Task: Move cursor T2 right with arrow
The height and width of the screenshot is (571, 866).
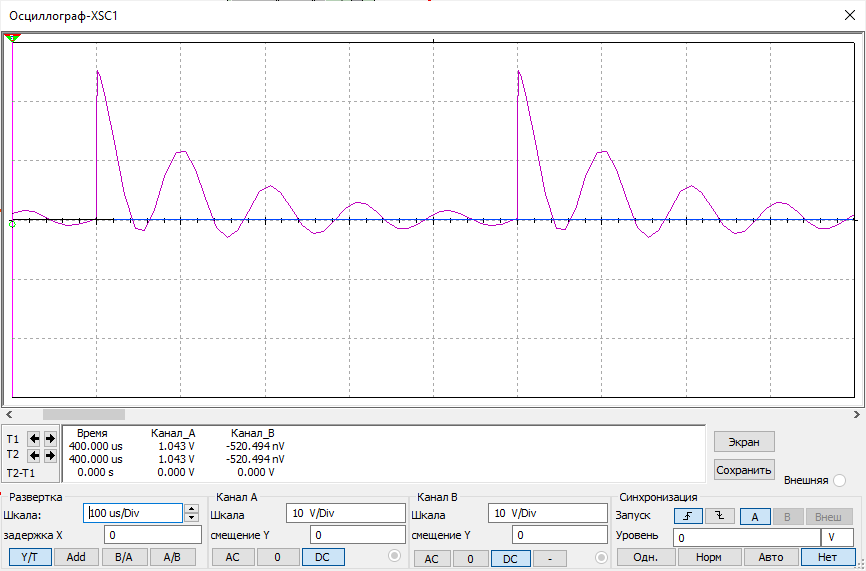Action: (50, 456)
